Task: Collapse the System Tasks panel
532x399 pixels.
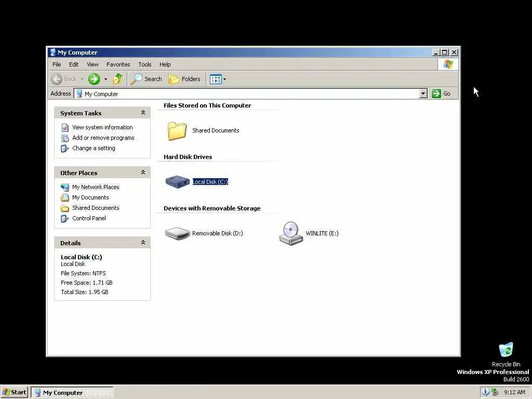Action: pyautogui.click(x=143, y=113)
